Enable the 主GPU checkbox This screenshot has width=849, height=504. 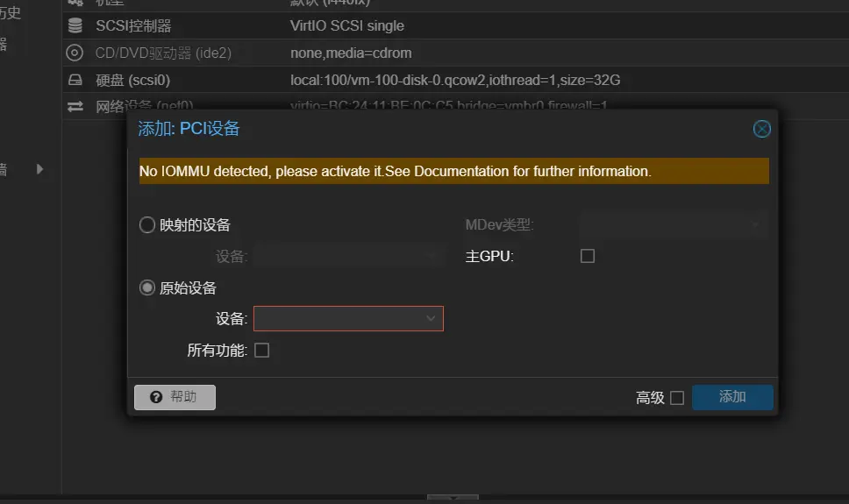(588, 256)
